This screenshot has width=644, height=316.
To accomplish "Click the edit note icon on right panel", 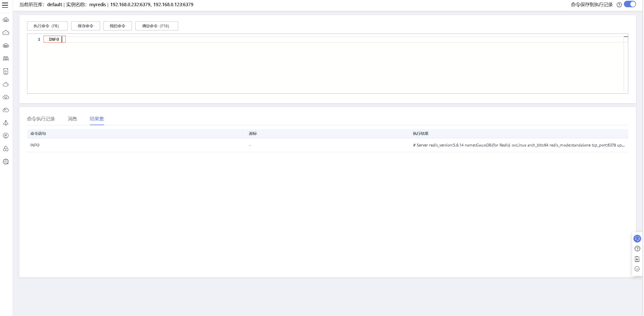I will (x=637, y=259).
